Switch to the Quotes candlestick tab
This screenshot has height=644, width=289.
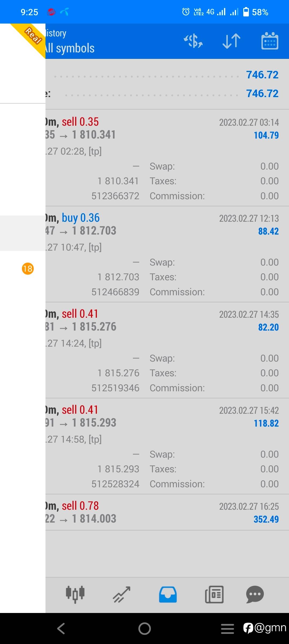(75, 594)
